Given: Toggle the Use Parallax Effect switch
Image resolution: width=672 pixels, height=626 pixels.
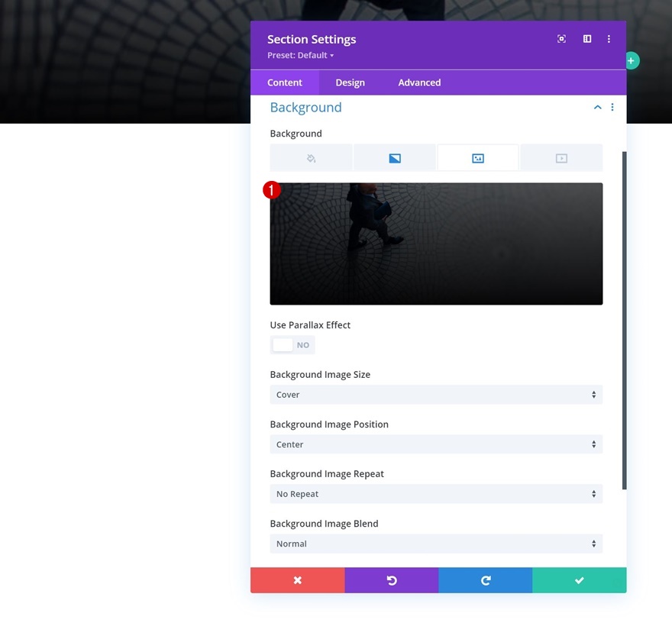Looking at the screenshot, I should click(292, 345).
